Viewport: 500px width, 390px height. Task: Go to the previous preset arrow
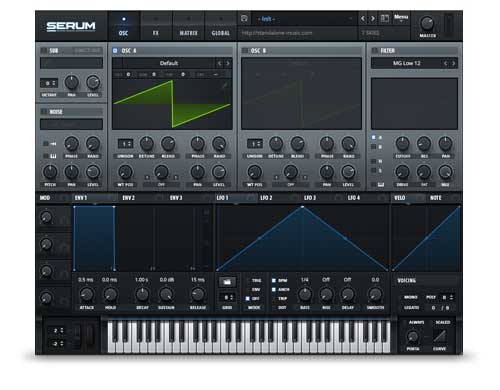[363, 19]
